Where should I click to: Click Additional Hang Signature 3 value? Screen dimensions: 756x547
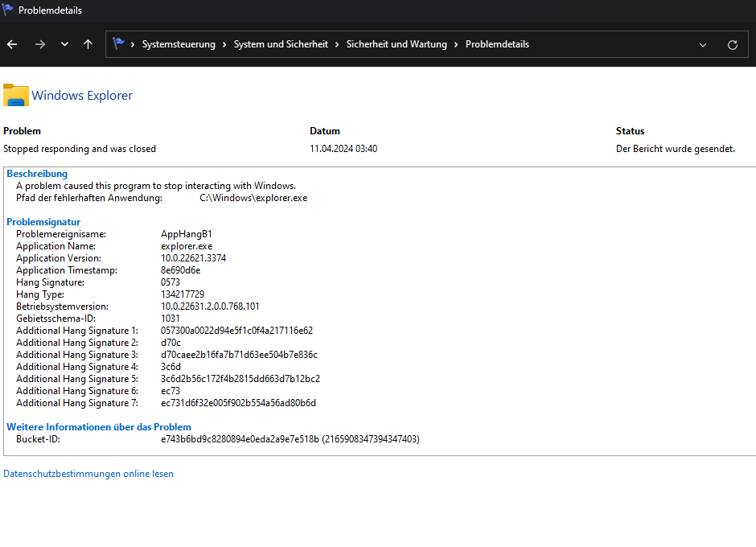(x=239, y=355)
